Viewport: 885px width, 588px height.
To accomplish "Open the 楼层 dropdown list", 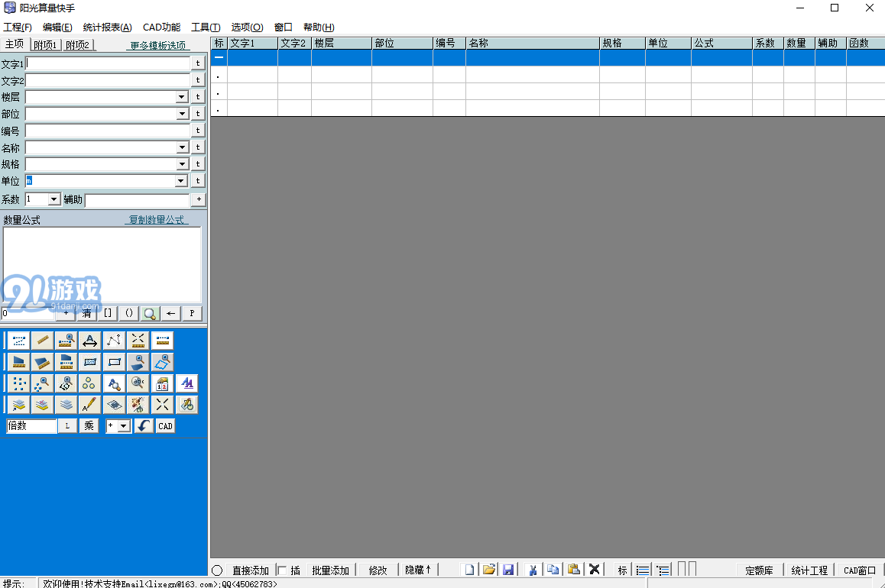I will click(181, 97).
